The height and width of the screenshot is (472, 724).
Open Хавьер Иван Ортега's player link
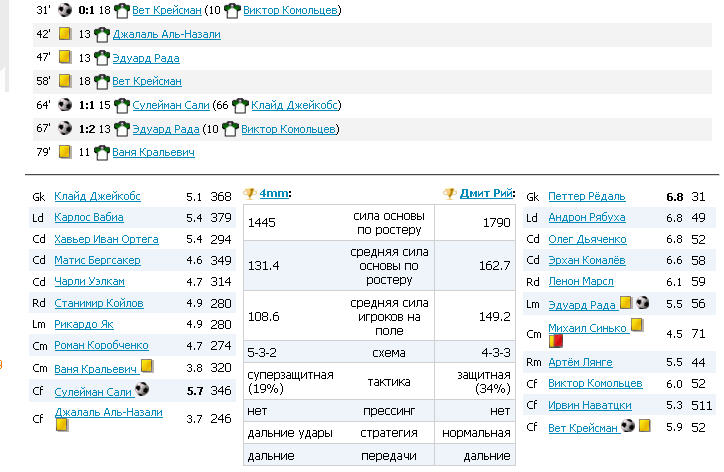click(x=106, y=239)
